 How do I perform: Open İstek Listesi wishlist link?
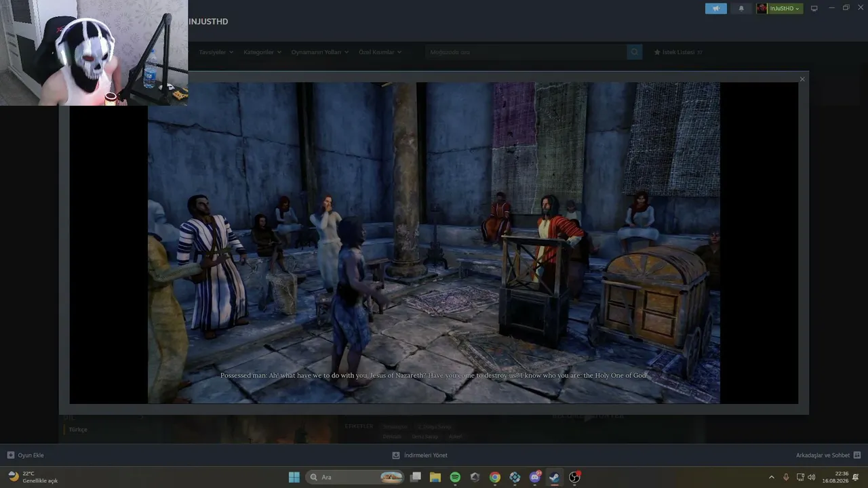(678, 52)
